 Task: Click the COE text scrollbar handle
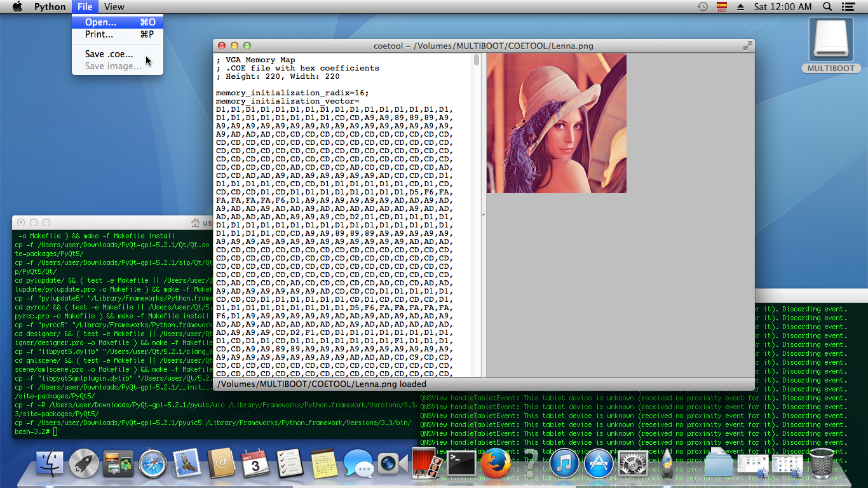click(477, 60)
